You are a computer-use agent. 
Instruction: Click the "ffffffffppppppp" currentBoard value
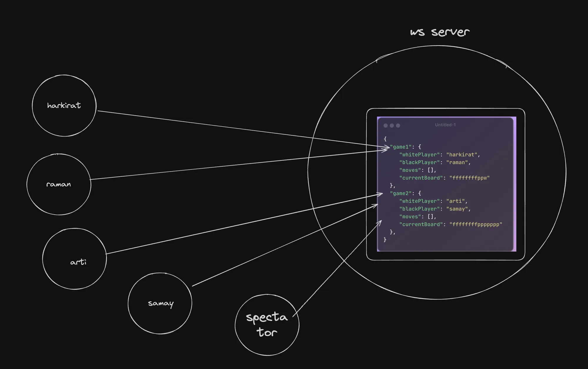coord(475,224)
